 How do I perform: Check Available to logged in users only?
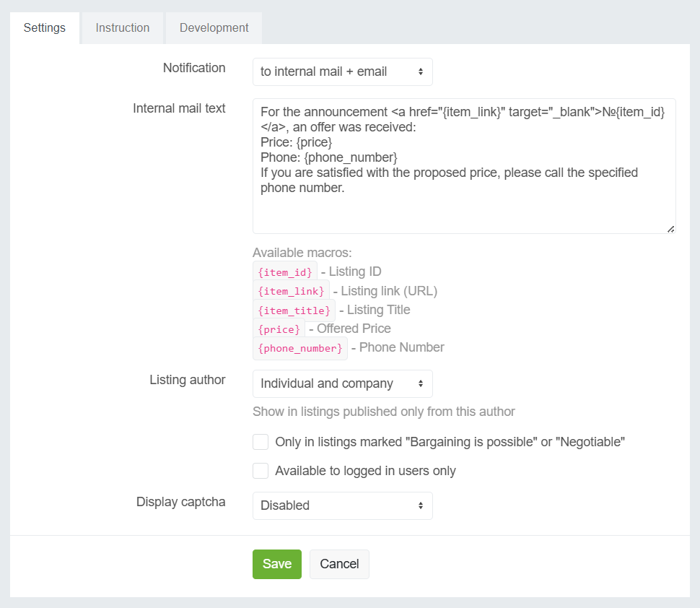261,471
